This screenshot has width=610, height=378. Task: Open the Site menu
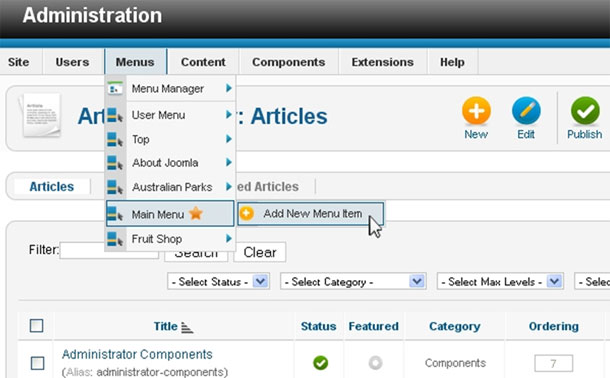click(18, 62)
